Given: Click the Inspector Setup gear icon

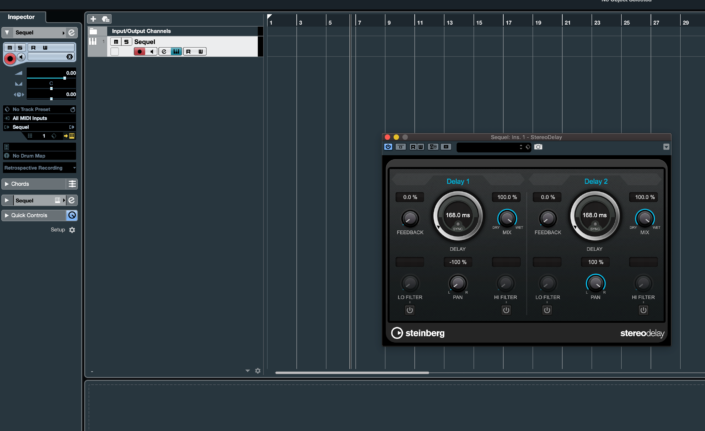Looking at the screenshot, I should point(71,230).
